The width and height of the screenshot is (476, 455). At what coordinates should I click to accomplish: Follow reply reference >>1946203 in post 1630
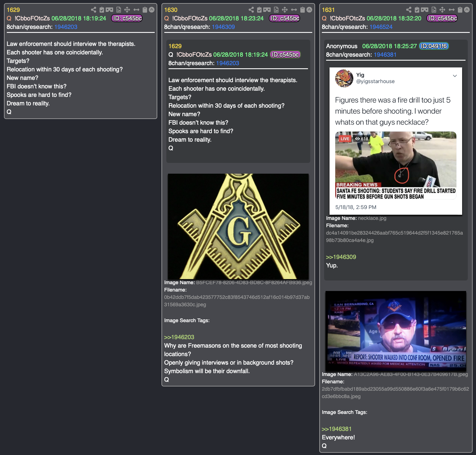[179, 337]
